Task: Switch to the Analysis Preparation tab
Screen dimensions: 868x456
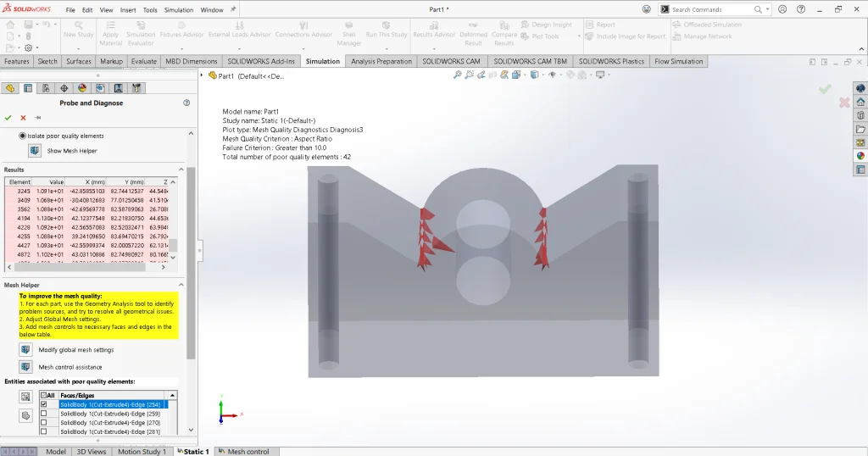Action: [x=381, y=61]
